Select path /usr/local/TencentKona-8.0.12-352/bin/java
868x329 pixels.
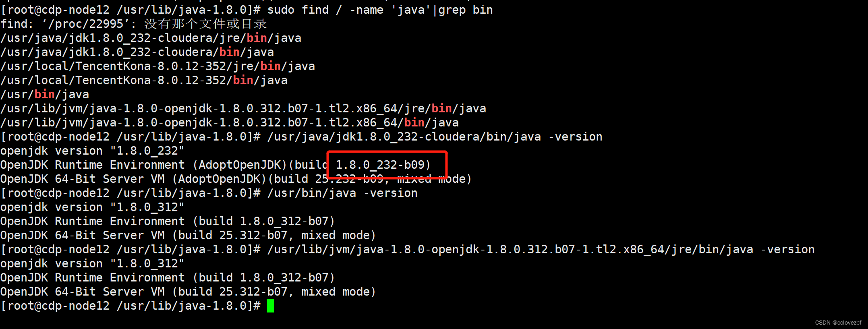(144, 80)
